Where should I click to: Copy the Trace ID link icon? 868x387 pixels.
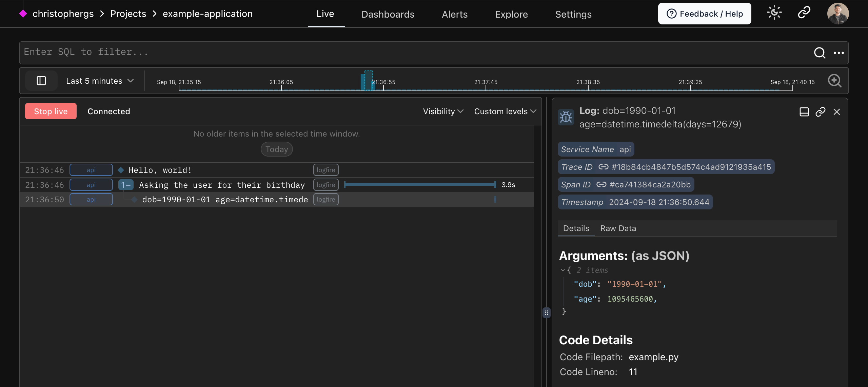point(603,167)
